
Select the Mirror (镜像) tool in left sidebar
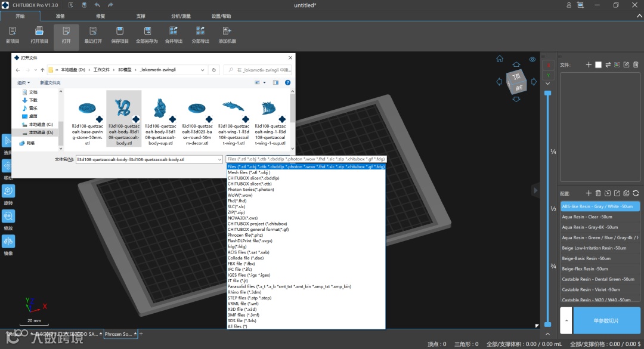click(8, 242)
